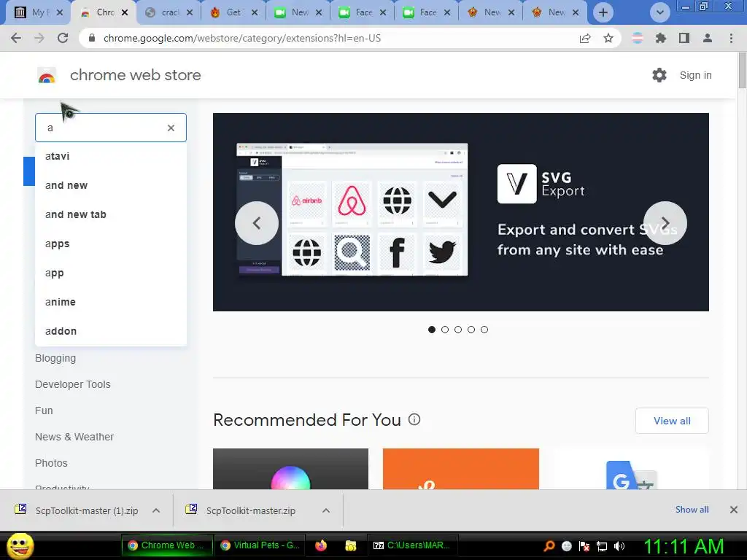Open the Chrome profile avatar menu
The image size is (747, 560).
708,38
